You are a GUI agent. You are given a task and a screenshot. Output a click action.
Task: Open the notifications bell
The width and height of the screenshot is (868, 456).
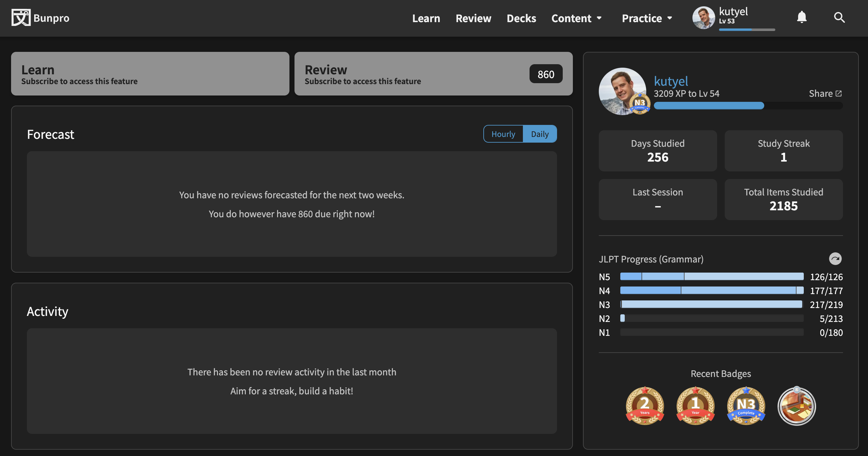(x=802, y=17)
